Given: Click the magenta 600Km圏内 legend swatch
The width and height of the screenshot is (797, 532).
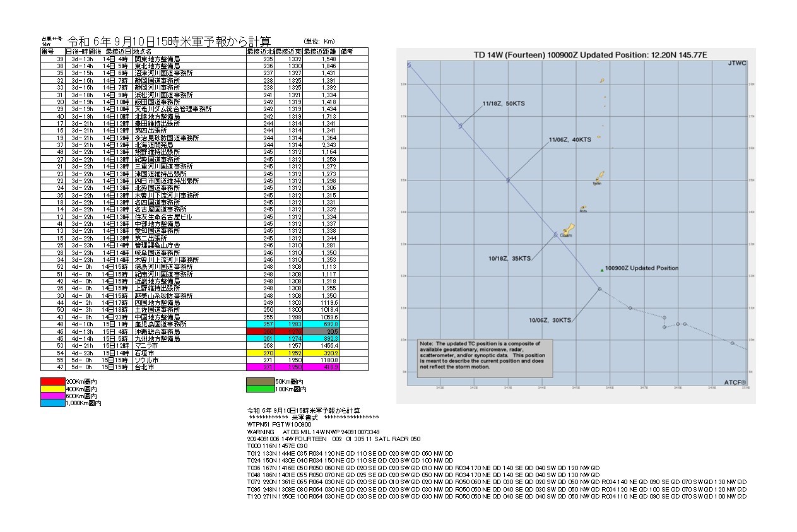Looking at the screenshot, I should click(52, 396).
